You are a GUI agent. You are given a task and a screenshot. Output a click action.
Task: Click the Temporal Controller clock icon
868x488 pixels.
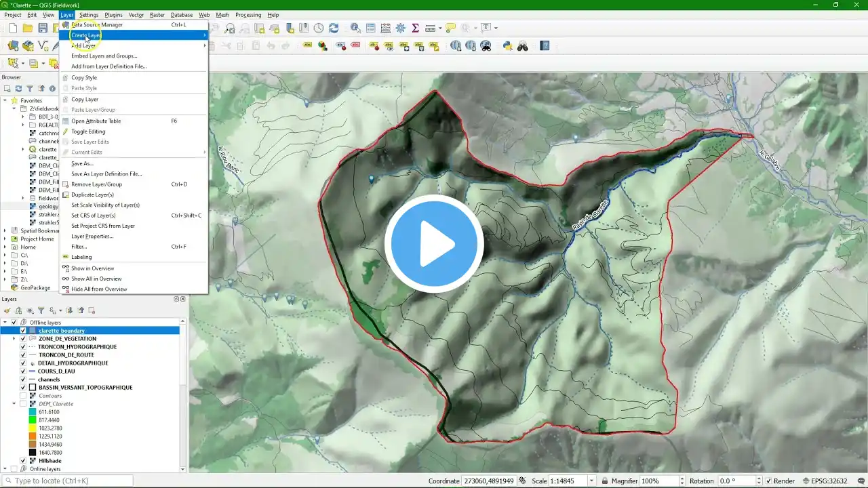319,28
